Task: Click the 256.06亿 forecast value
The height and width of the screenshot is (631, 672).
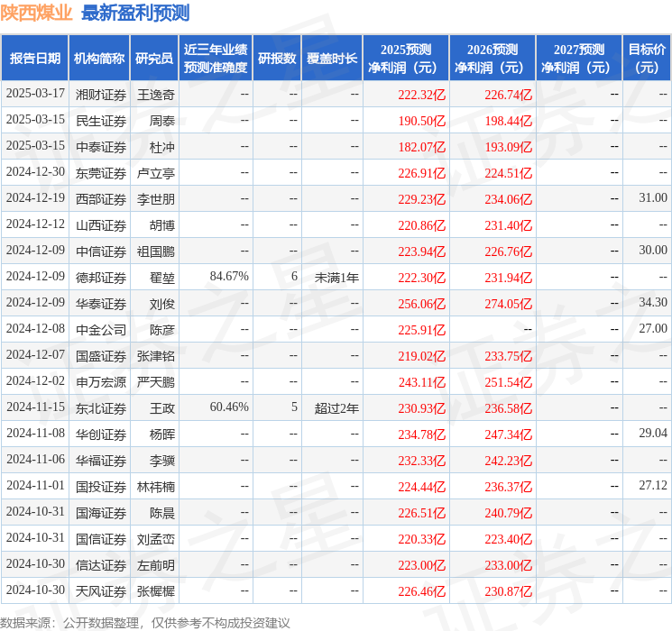Action: click(x=422, y=304)
